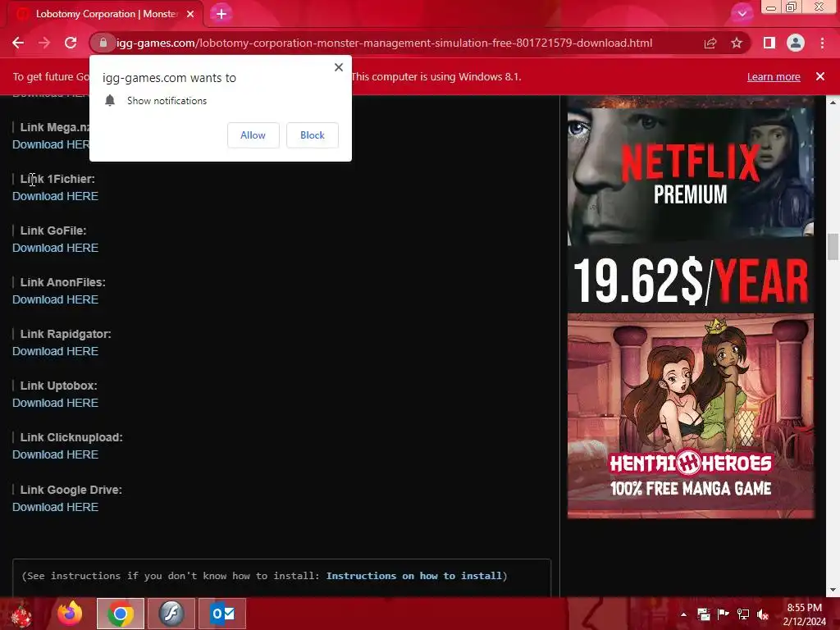Open Chrome three-dot menu
The width and height of the screenshot is (840, 630).
tap(822, 43)
